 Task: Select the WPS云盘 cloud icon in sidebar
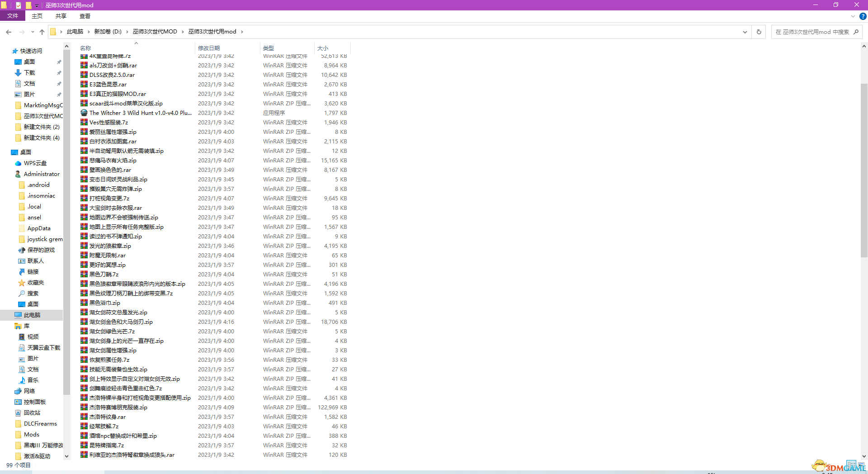(18, 163)
